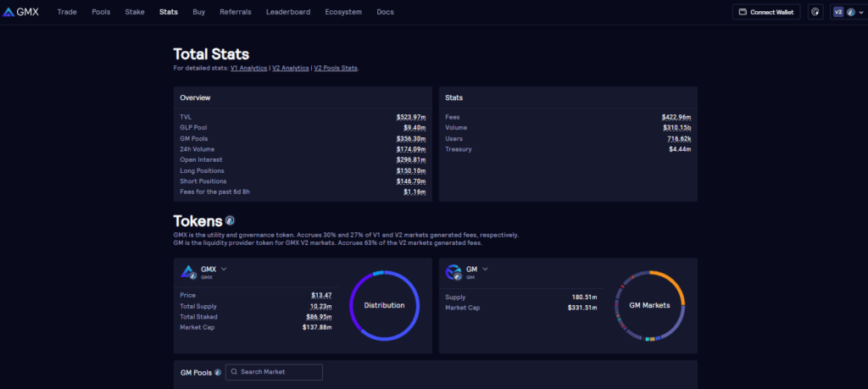This screenshot has height=389, width=868.
Task: Click the Overview card heading
Action: point(195,98)
